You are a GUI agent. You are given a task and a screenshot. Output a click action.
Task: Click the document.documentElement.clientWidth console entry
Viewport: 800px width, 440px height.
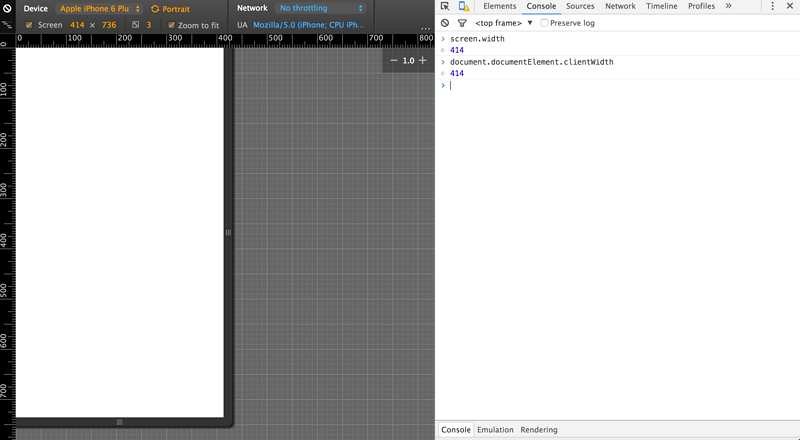pyautogui.click(x=532, y=62)
